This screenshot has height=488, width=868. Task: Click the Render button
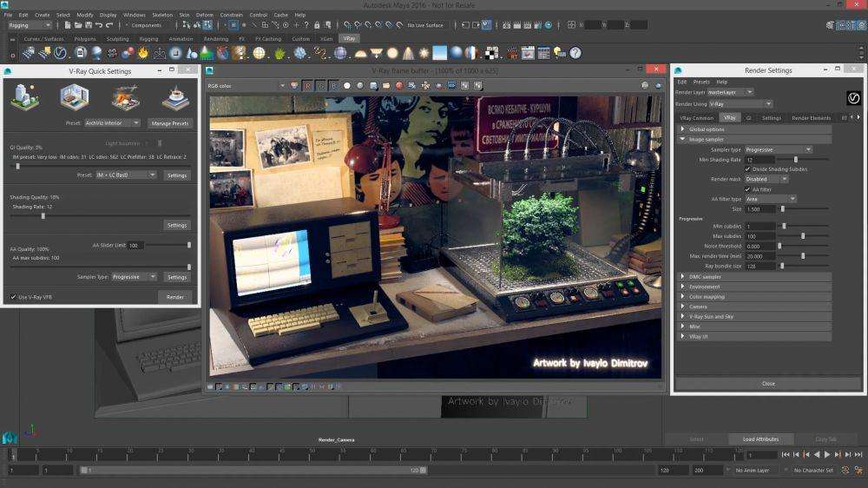tap(175, 297)
